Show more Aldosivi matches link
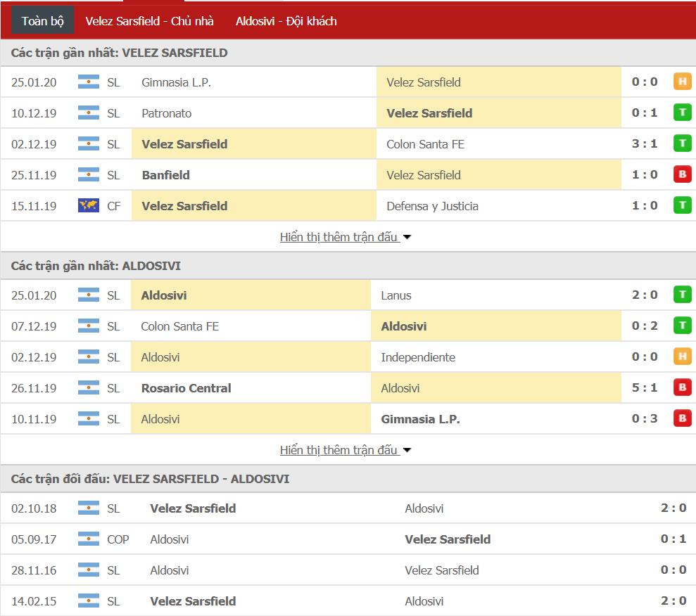696x616 pixels. [x=345, y=449]
